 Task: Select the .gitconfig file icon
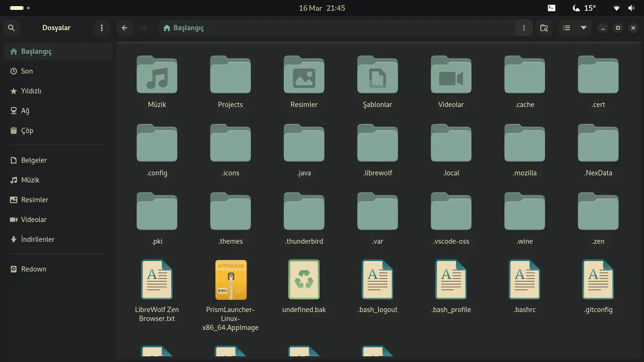tap(598, 280)
